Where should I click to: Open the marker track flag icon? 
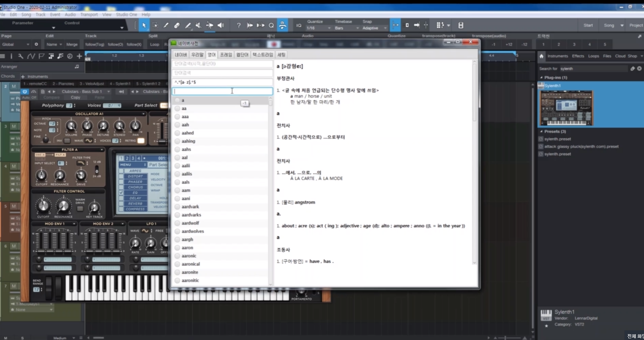(41, 56)
